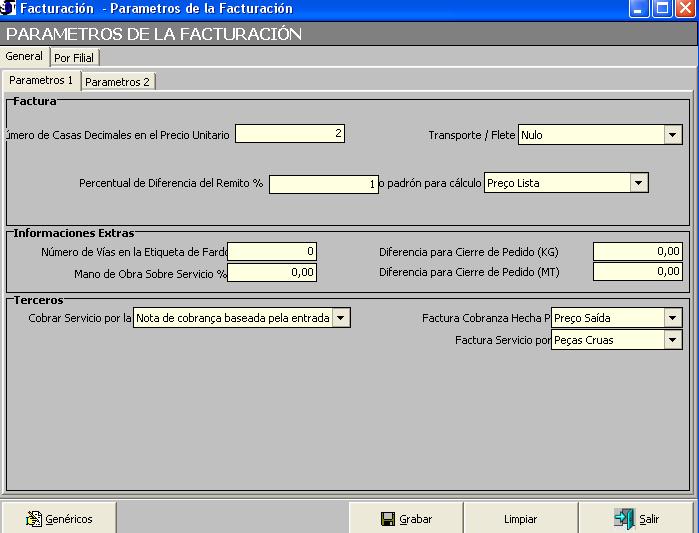Viewport: 699px width, 533px height.
Task: Go to the General tab
Action: [24, 57]
